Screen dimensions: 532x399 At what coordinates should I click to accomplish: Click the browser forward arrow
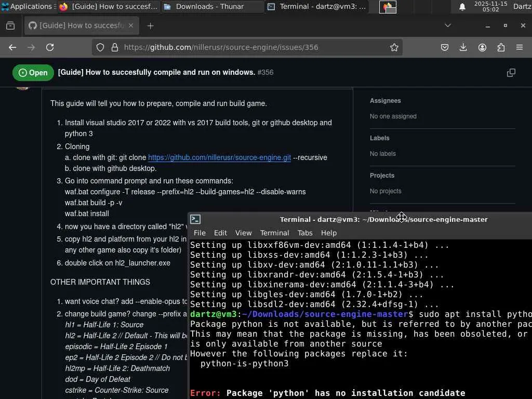click(31, 47)
